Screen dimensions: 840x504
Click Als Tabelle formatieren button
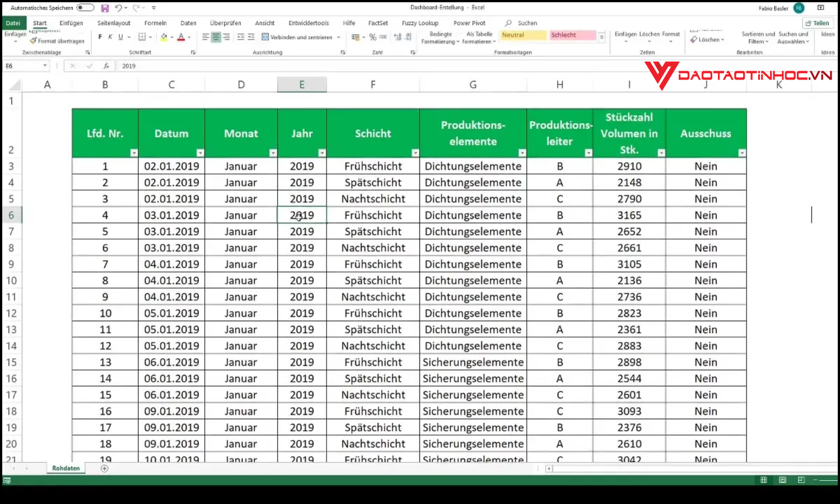(479, 38)
